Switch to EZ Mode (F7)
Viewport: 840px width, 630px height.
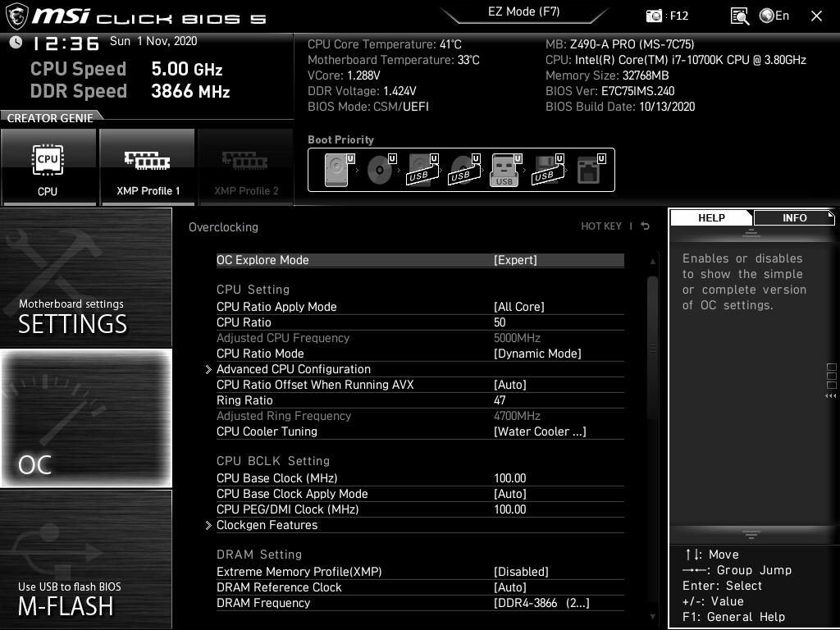(x=523, y=12)
